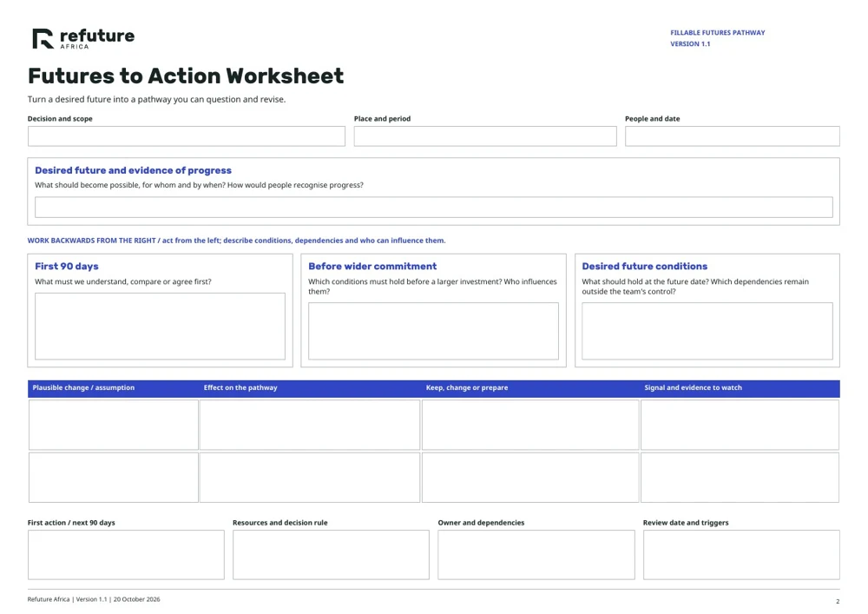Click the Refuture Africa logo
868x614 pixels.
[x=83, y=39]
